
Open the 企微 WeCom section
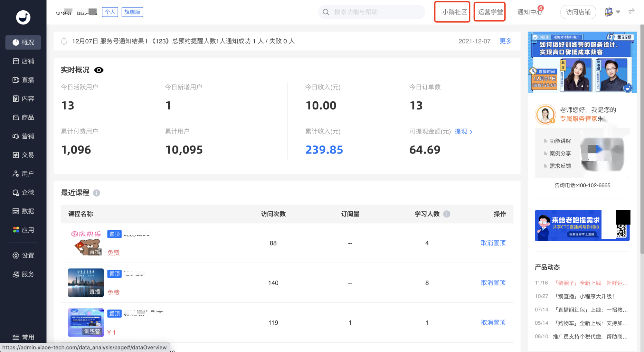coord(23,192)
